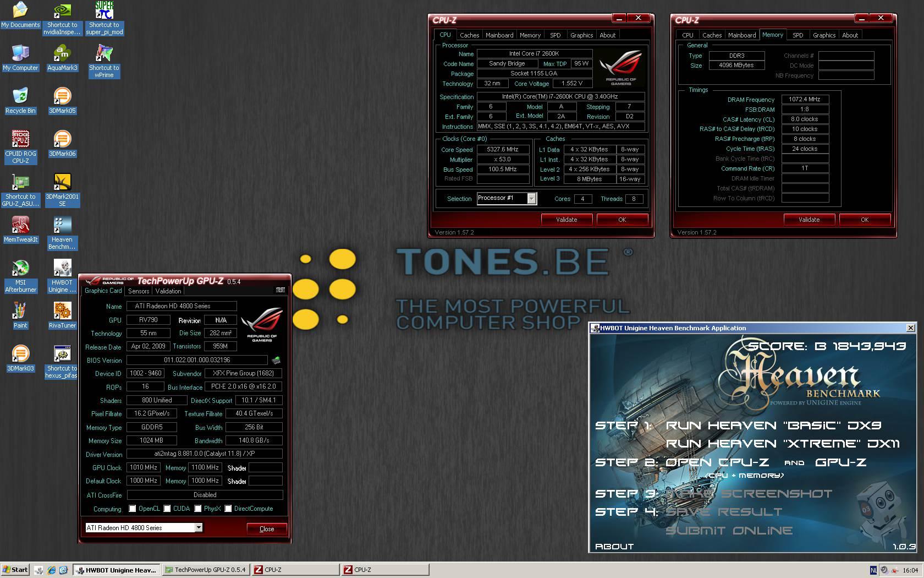This screenshot has height=578, width=924.
Task: Open About tab in left CPU-Z window
Action: [x=607, y=35]
